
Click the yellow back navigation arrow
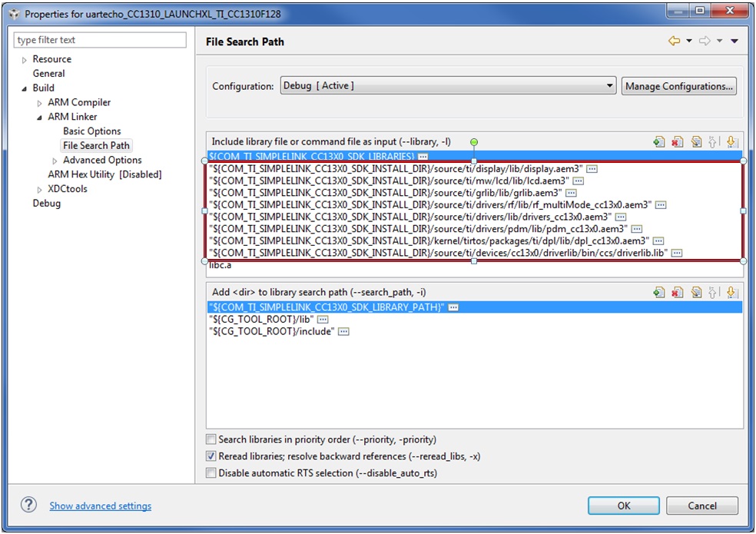point(675,41)
